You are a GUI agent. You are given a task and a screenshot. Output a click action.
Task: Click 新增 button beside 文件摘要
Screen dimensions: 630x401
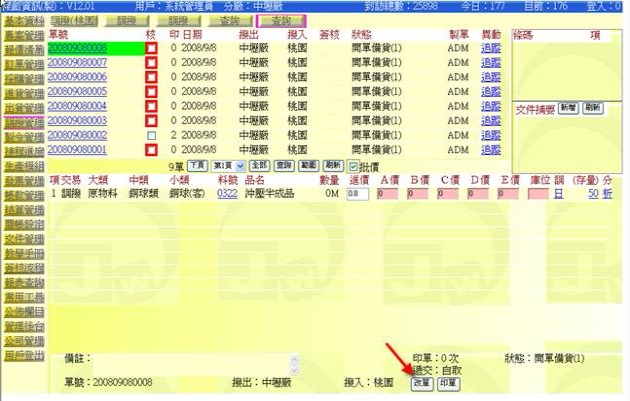click(x=568, y=107)
